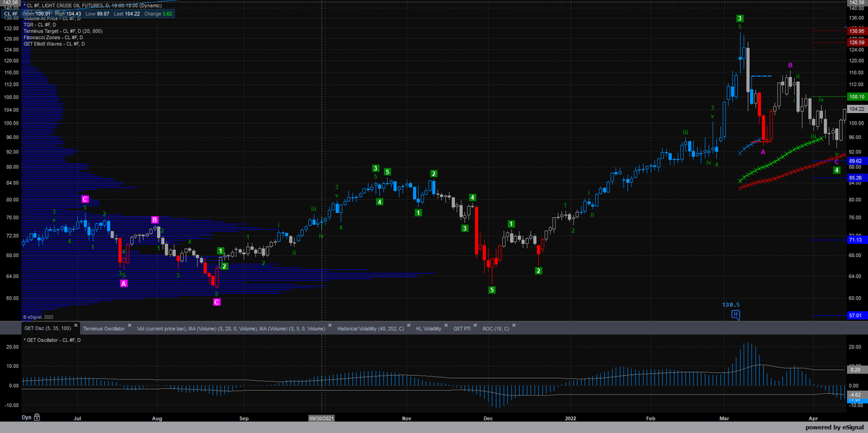Screen dimensions: 868x433
Task: Click the green 108.10 price label
Action: (x=856, y=96)
